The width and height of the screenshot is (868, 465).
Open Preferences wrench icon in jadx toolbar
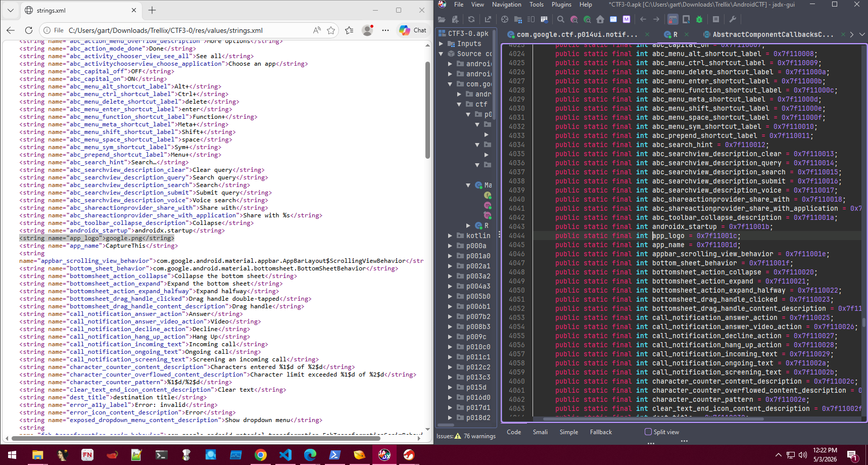[733, 19]
